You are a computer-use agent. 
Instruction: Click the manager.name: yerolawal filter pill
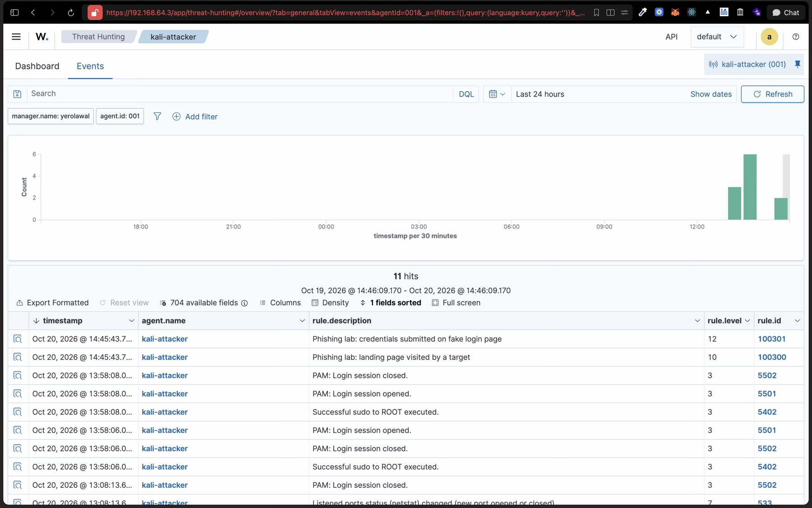[51, 116]
